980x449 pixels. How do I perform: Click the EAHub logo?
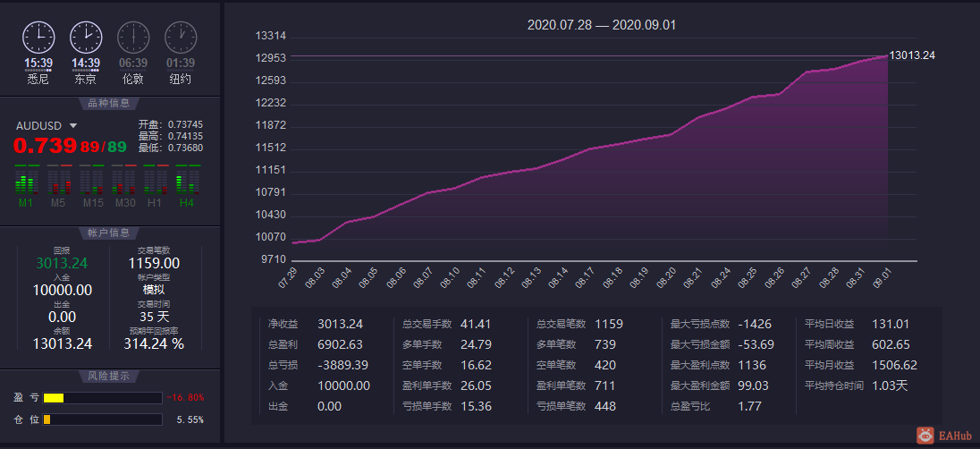[944, 436]
